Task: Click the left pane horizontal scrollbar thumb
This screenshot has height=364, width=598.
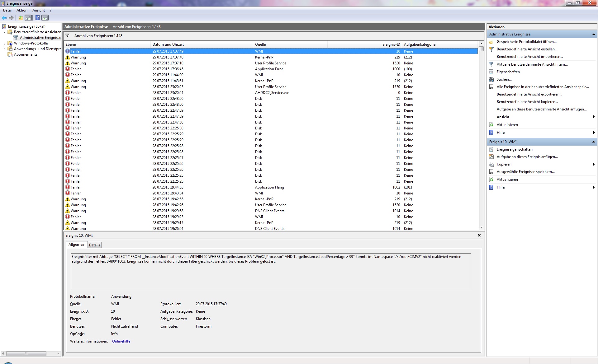Action: 26,353
